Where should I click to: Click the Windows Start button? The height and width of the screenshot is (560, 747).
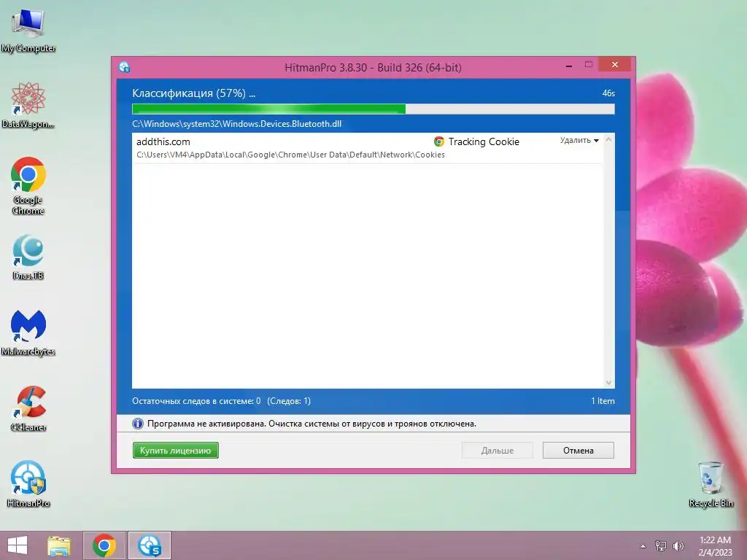[x=18, y=545]
